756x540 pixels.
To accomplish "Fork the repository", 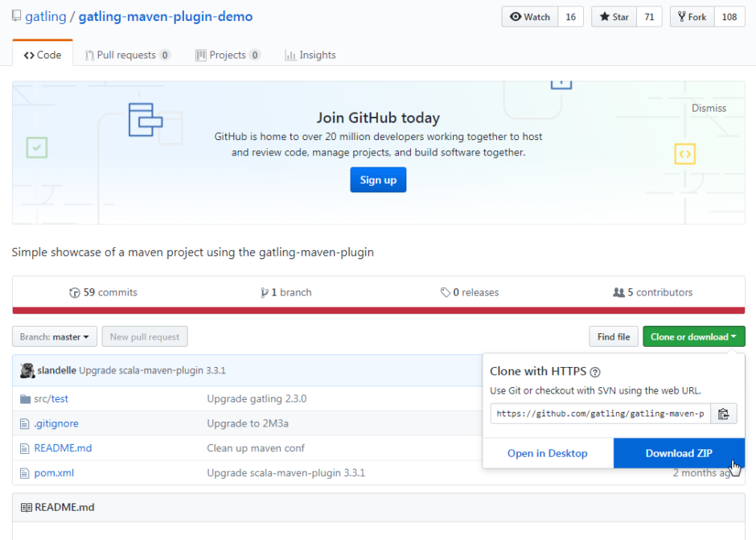I will point(692,17).
